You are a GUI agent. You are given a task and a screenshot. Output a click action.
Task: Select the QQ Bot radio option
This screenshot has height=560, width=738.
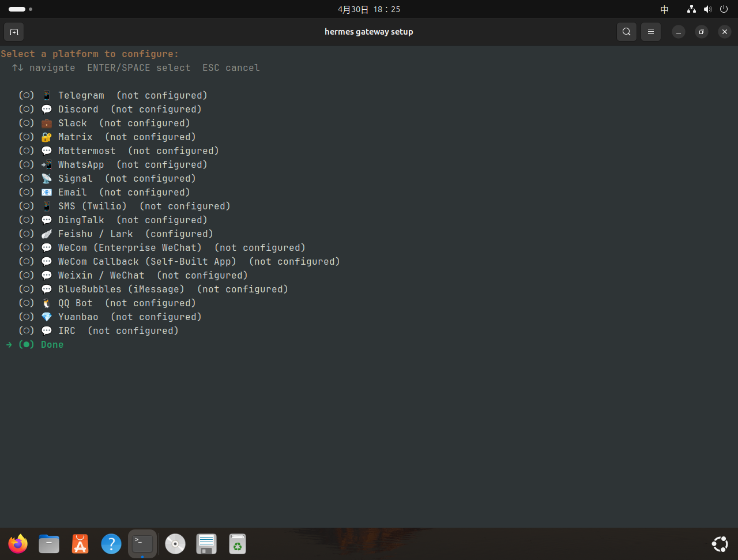(27, 303)
